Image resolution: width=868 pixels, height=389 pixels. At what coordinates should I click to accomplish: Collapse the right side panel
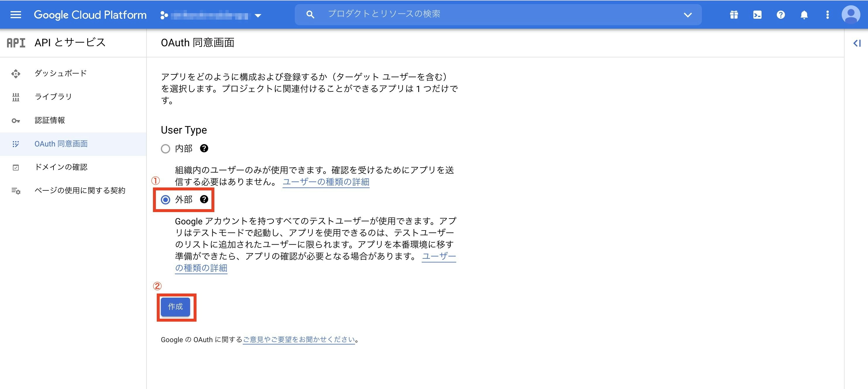click(857, 43)
